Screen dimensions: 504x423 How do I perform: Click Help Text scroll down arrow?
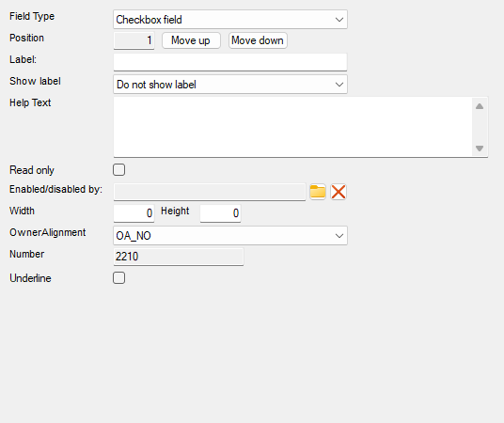(x=480, y=149)
